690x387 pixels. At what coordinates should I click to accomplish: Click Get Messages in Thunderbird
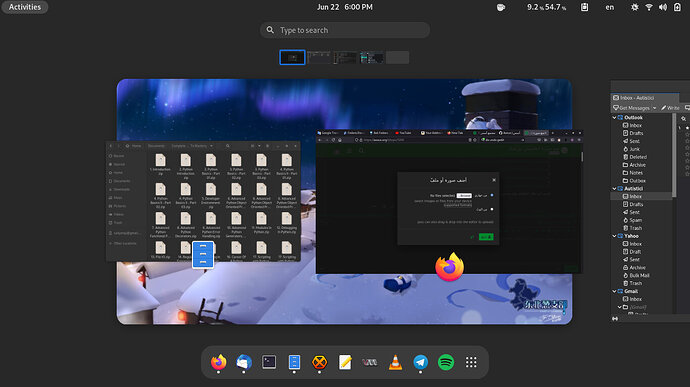(x=631, y=108)
